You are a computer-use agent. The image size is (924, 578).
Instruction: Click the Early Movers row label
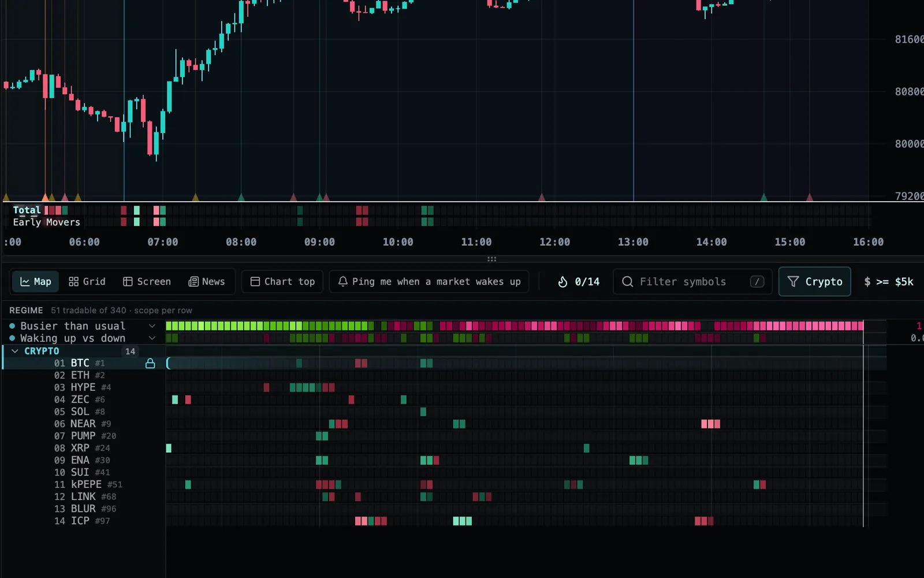click(x=46, y=222)
